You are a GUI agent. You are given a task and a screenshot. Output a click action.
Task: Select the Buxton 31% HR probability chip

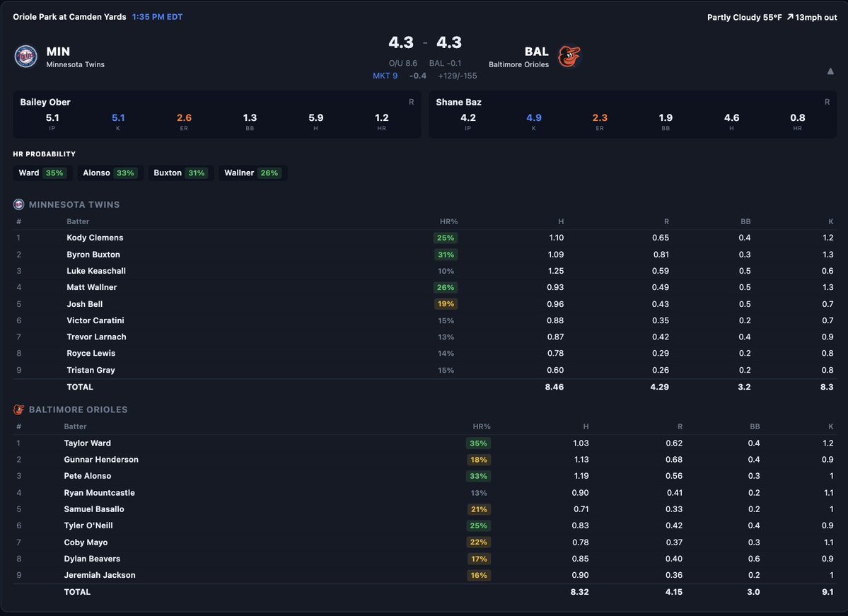pyautogui.click(x=180, y=173)
